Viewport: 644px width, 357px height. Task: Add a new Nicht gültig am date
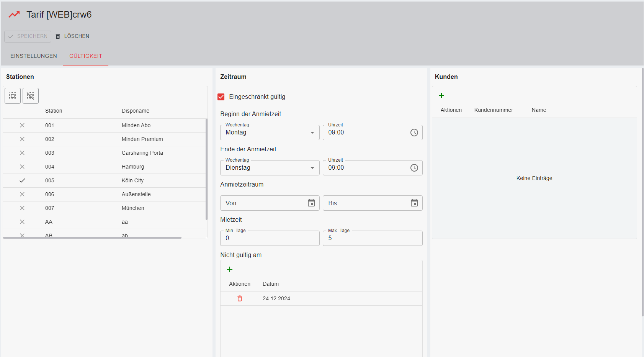(230, 269)
